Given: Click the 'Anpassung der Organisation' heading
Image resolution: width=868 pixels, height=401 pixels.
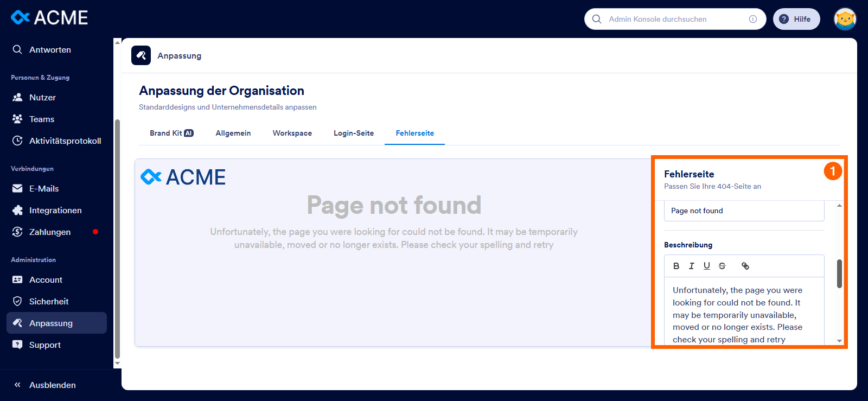Looking at the screenshot, I should point(221,91).
